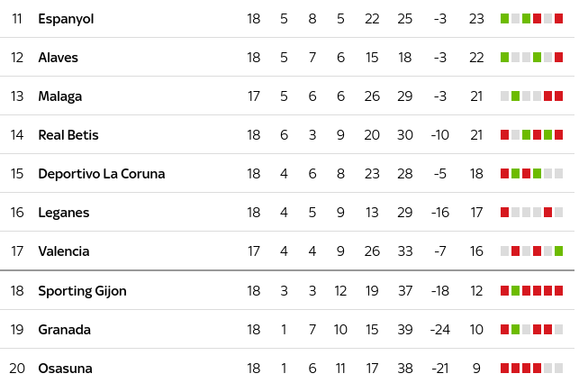Select the Malaga team name
This screenshot has width=588, height=392.
pos(60,96)
